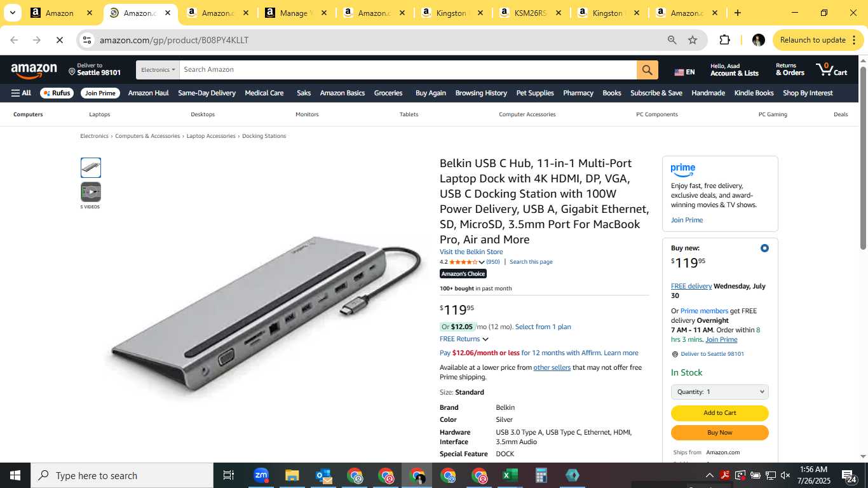Open the Electronics search category dropdown
868x488 pixels.
click(x=158, y=70)
